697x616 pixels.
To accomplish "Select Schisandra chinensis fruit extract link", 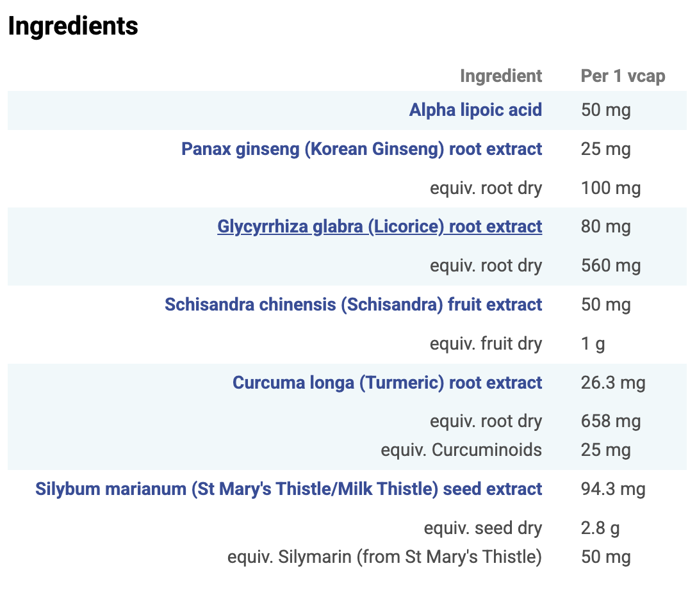I will 353,305.
